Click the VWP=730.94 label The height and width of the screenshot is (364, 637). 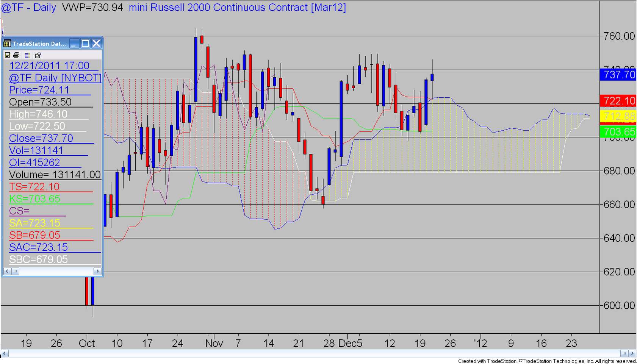(x=92, y=8)
